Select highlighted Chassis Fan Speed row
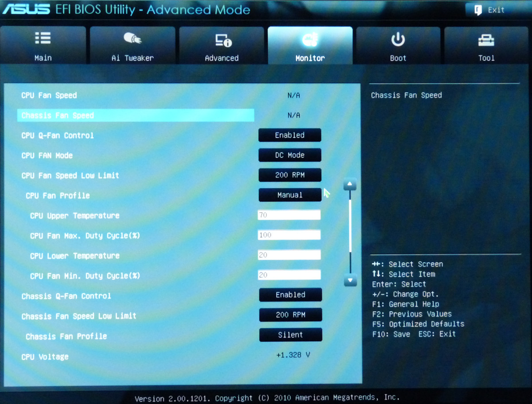Image resolution: width=532 pixels, height=404 pixels. [x=136, y=116]
